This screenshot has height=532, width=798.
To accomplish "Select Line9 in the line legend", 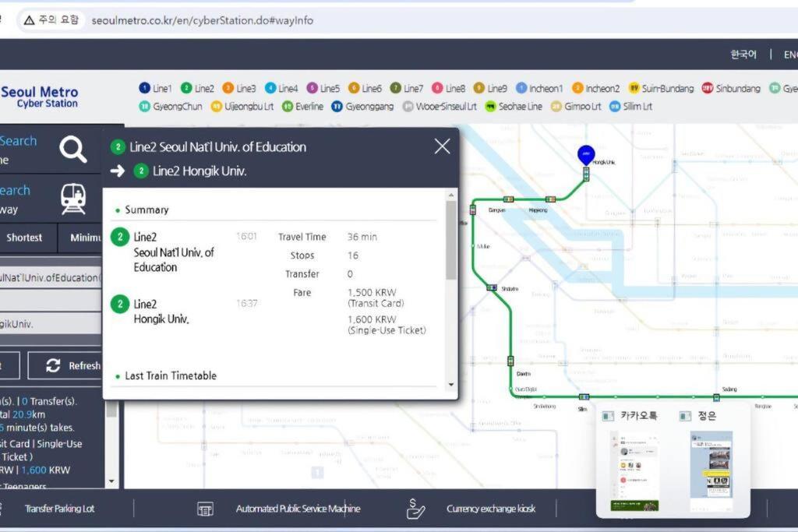I will 490,89.
